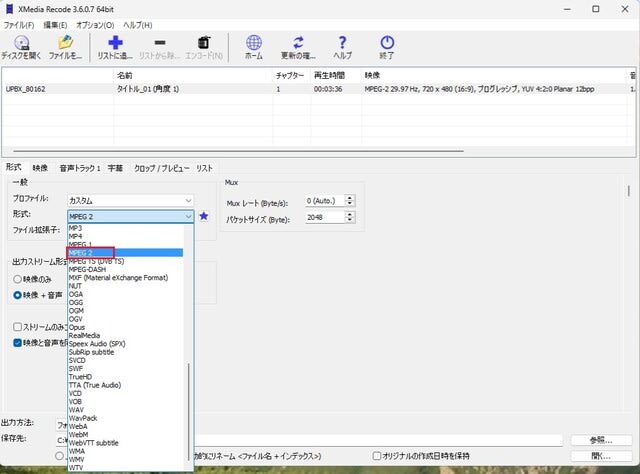Choose WMV in the format list
640x474 pixels.
[125, 459]
